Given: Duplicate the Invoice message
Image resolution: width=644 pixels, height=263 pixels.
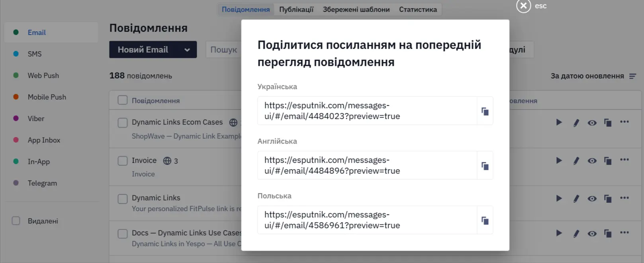Looking at the screenshot, I should click(x=608, y=161).
